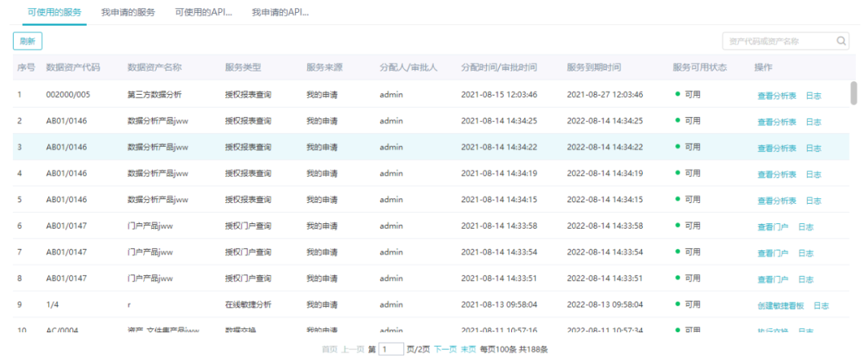
Task: Go to 下一页 in pagination
Action: (x=445, y=349)
